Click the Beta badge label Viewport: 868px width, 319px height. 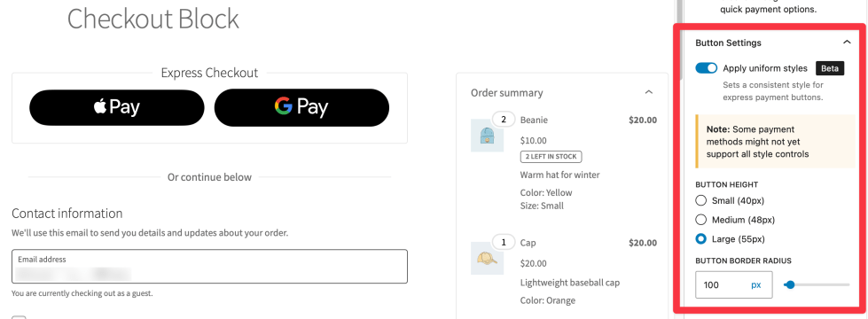829,68
